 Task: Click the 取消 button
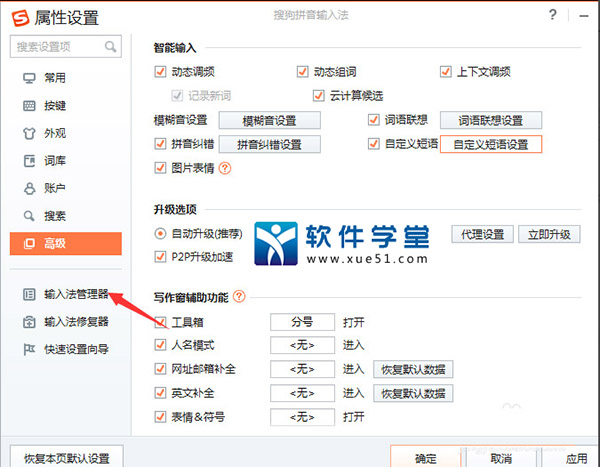501,457
